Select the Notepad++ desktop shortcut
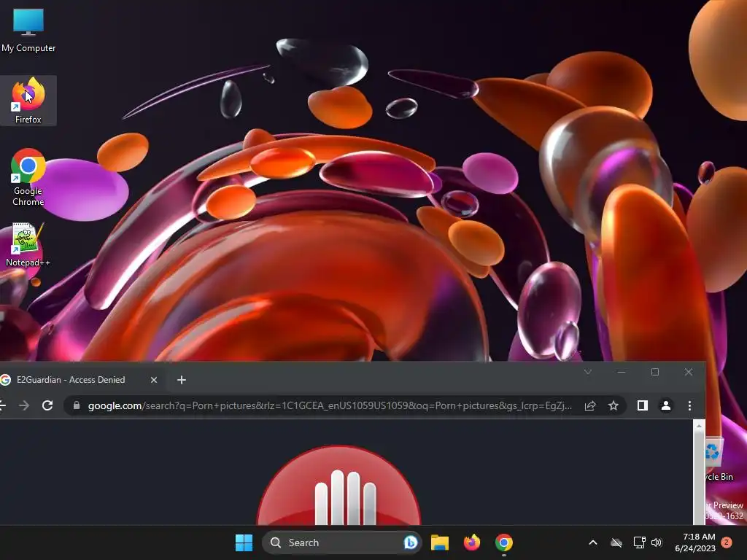This screenshot has width=747, height=560. point(28,245)
